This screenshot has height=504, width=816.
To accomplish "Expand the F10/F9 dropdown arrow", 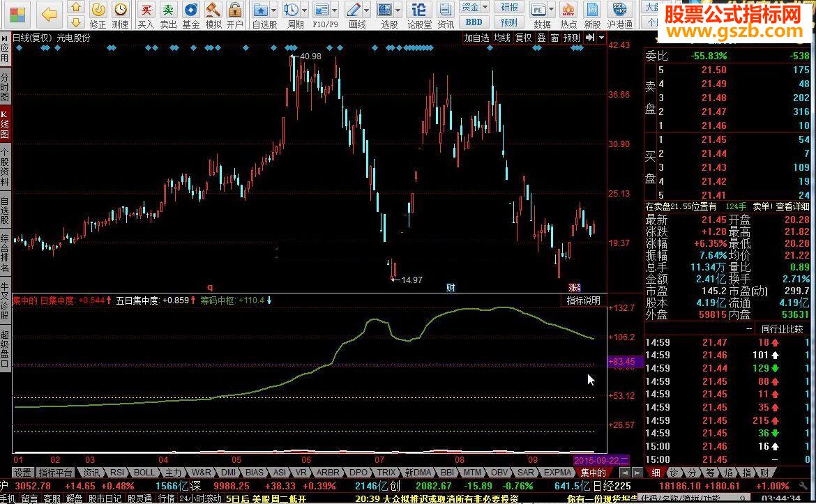I will pyautogui.click(x=335, y=10).
